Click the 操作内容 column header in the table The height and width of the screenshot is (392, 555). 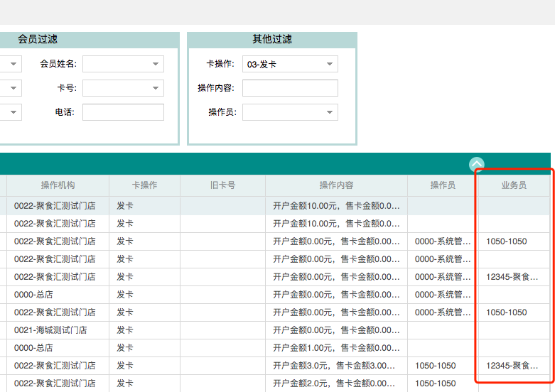tap(336, 185)
